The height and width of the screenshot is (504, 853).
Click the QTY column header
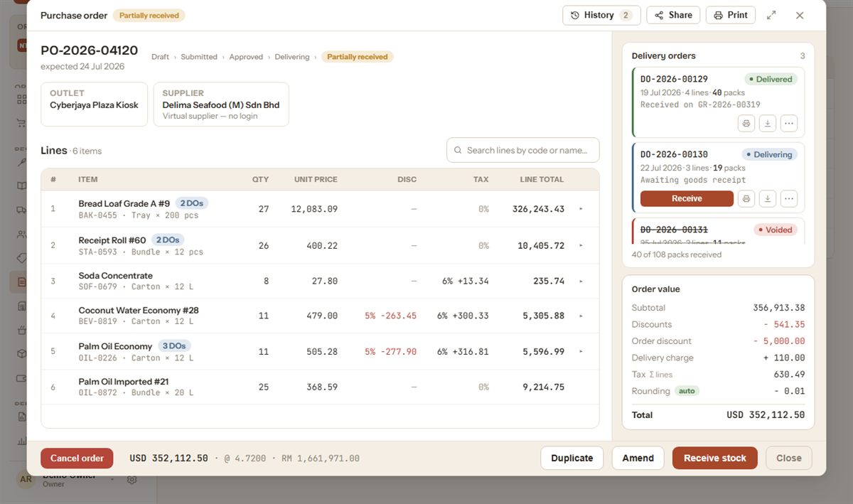(260, 180)
